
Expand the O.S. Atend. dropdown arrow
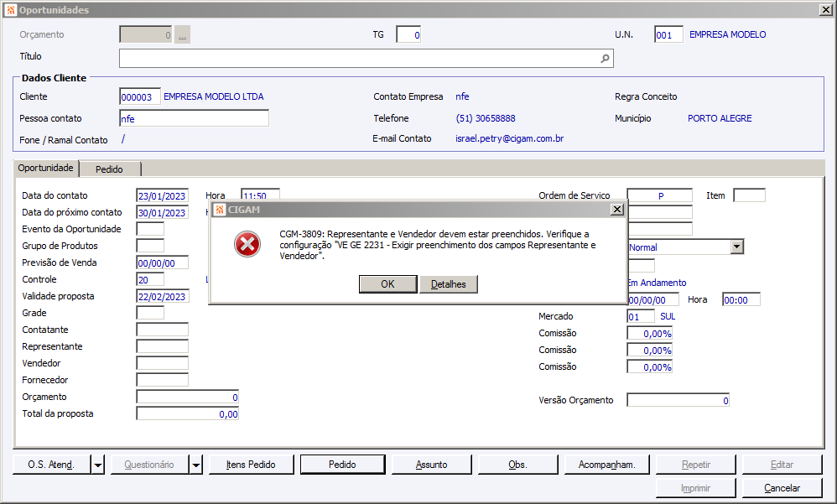coord(97,465)
